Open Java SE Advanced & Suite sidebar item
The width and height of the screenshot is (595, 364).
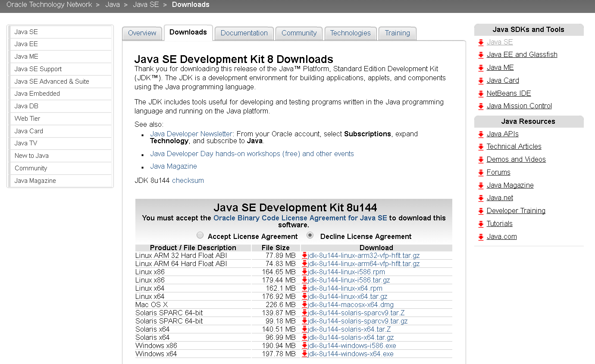pyautogui.click(x=61, y=82)
